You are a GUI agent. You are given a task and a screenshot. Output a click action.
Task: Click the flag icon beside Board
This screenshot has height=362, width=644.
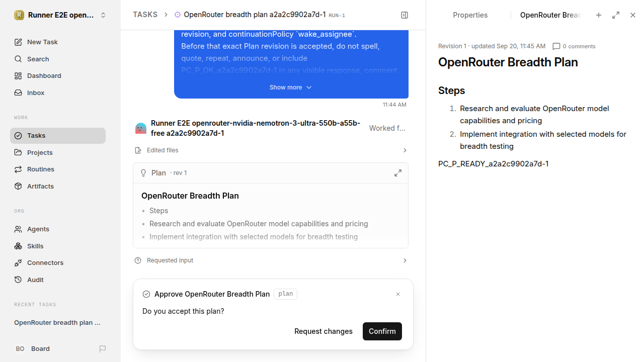coord(103,348)
